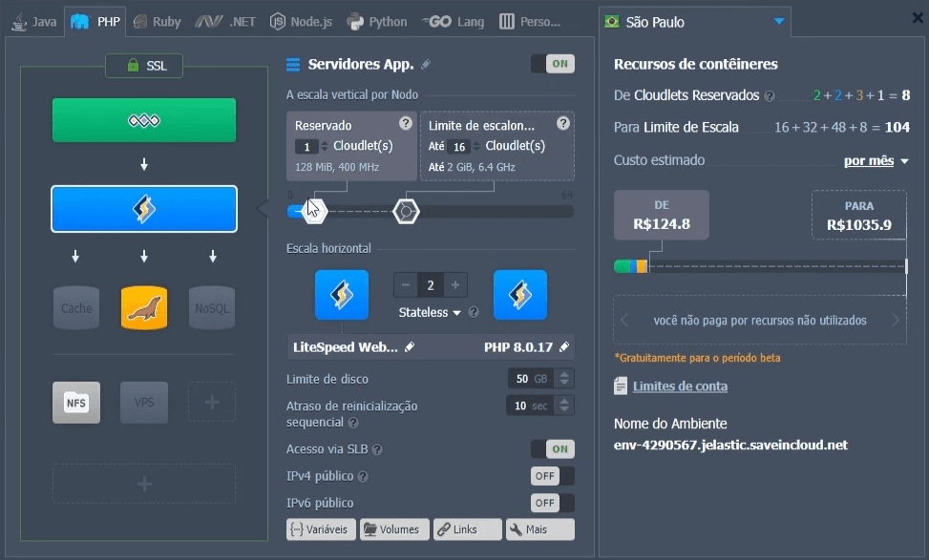
Task: Disable Acesso via SLB switch
Action: 552,448
